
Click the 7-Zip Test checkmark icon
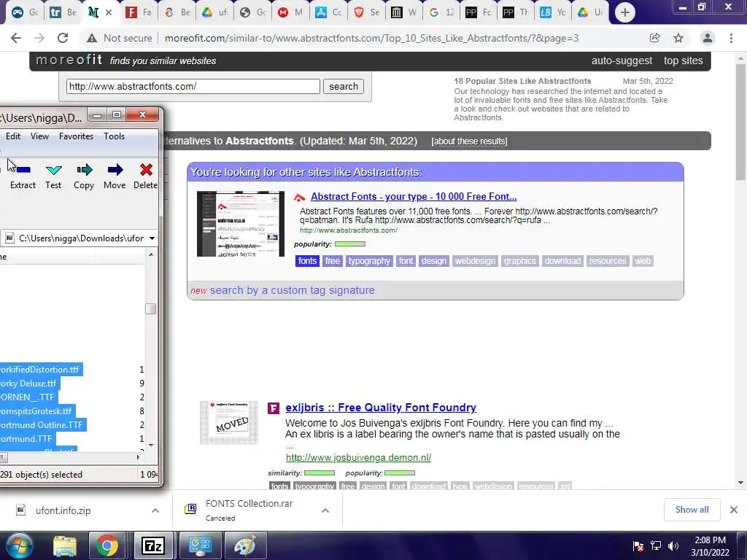click(x=53, y=169)
